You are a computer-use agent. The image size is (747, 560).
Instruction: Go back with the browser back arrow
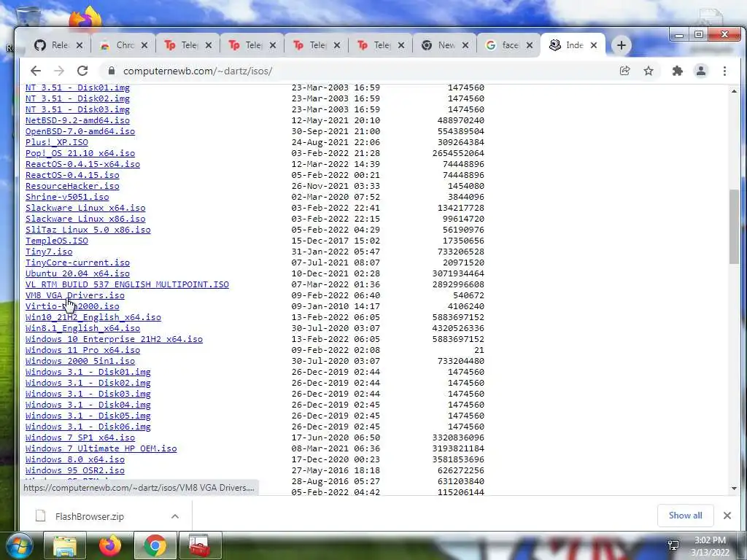(x=36, y=71)
